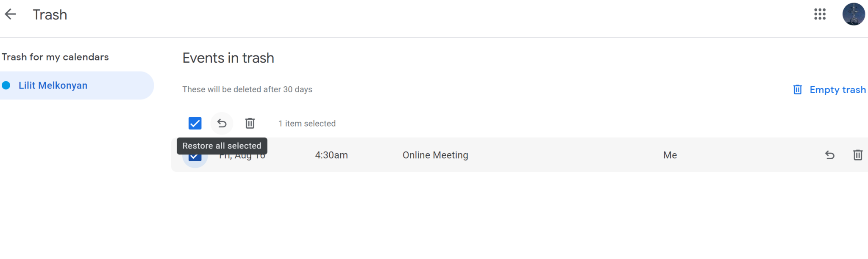This screenshot has height=259, width=868.
Task: Click the Restore all selected tooltip
Action: tap(222, 146)
